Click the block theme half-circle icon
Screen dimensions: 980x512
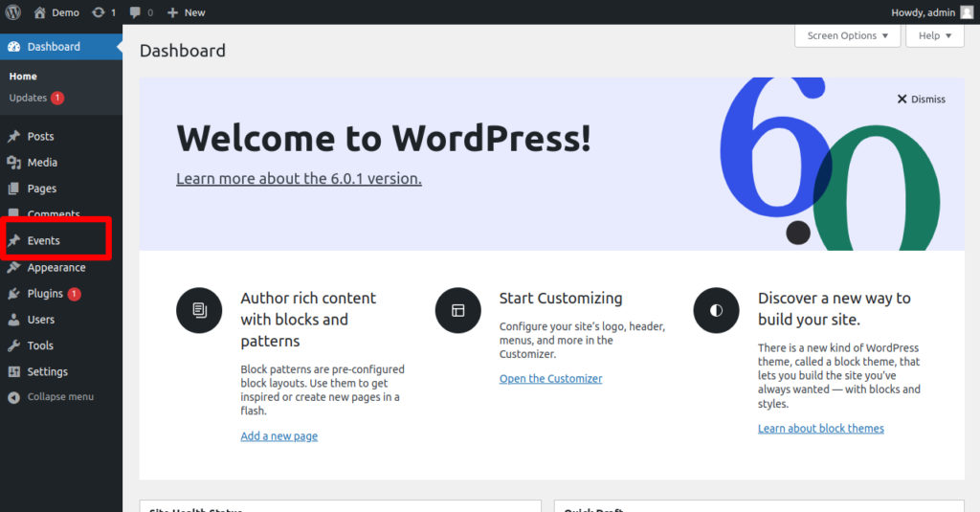tap(716, 310)
